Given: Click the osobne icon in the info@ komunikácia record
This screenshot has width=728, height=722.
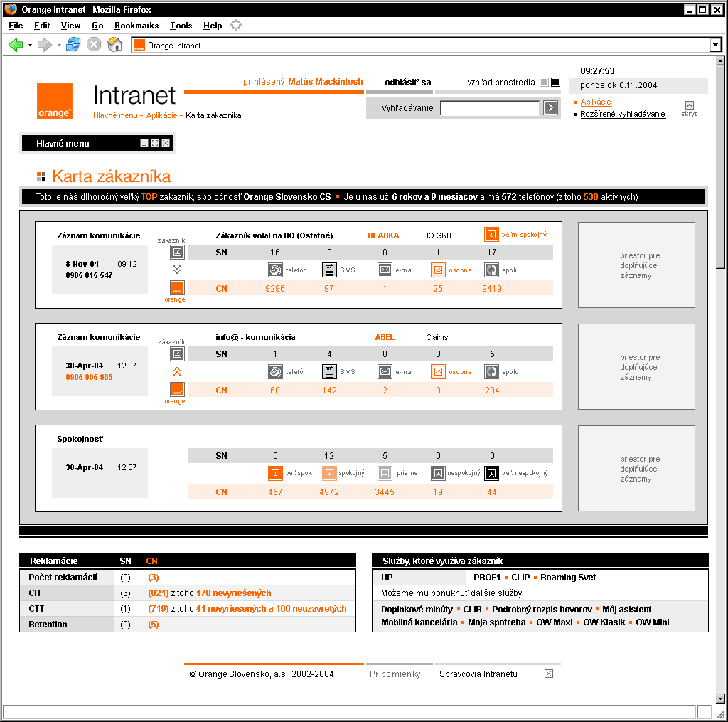Looking at the screenshot, I should pos(438,372).
